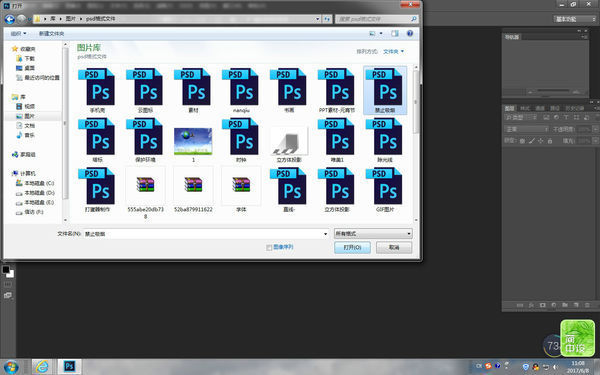
Task: Click the foreground/background color swatch in Photoshop
Action: 8,271
